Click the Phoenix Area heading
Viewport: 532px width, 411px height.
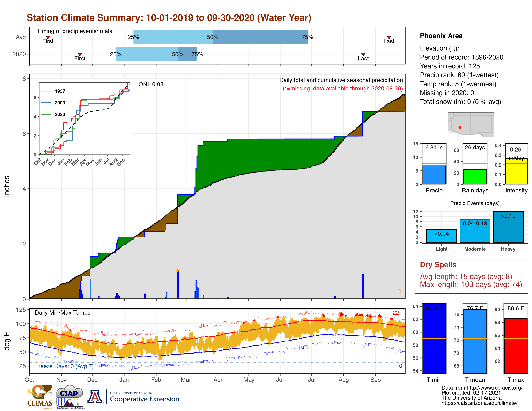(x=441, y=36)
